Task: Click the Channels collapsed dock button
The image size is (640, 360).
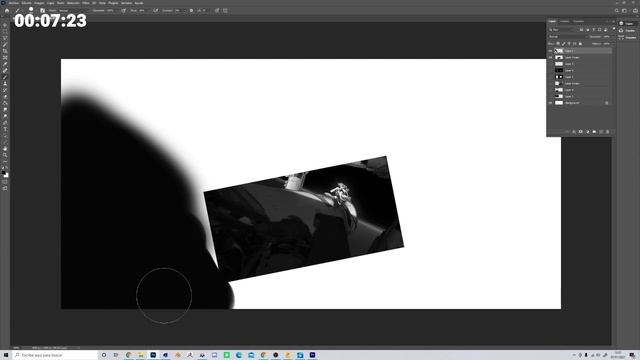Action: (x=627, y=30)
